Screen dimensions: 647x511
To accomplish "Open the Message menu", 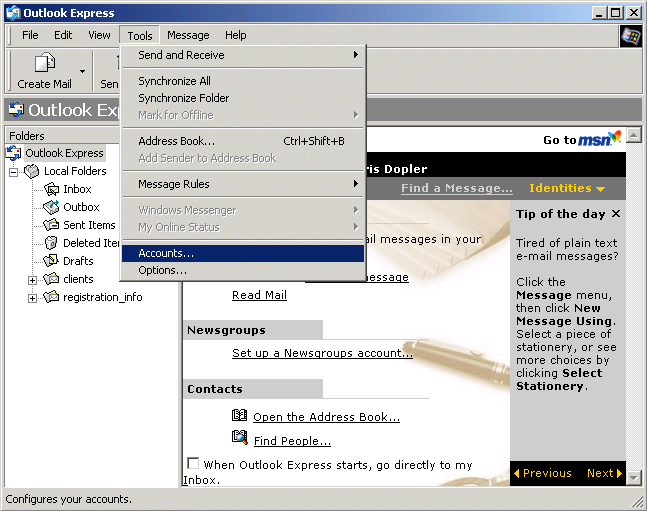I will [x=188, y=35].
